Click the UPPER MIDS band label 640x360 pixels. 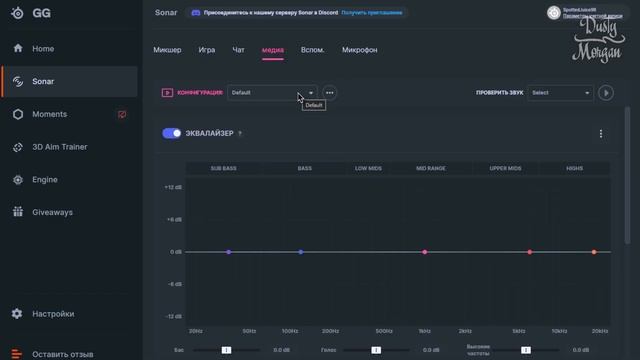click(505, 168)
